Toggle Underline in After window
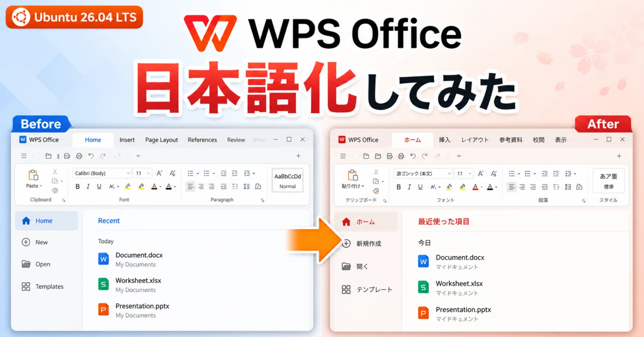Screen dimensions: 644x337 420,187
